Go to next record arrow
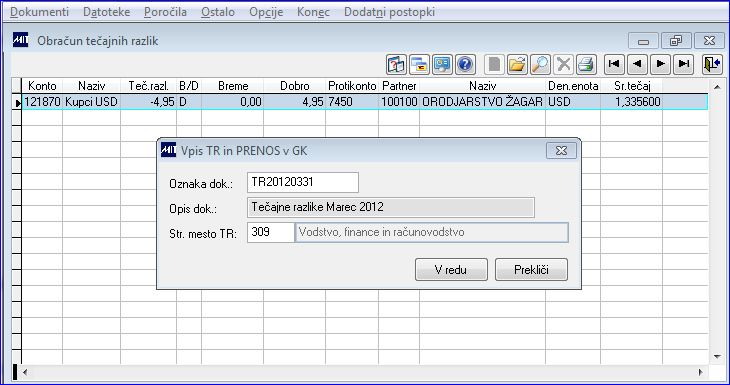The height and width of the screenshot is (385, 730). 660,64
